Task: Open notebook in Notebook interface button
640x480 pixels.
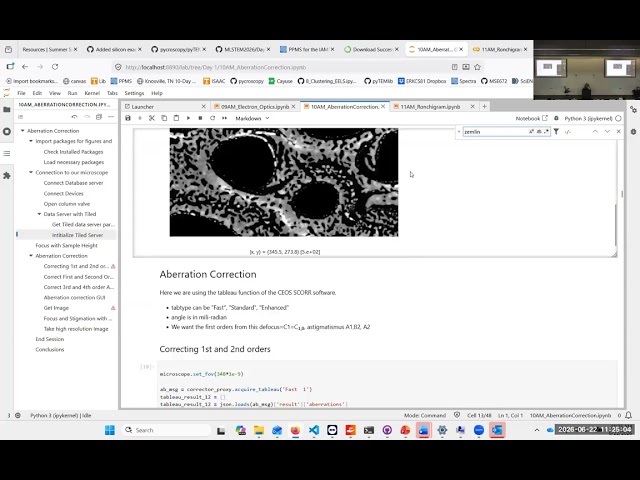Action: [531, 118]
